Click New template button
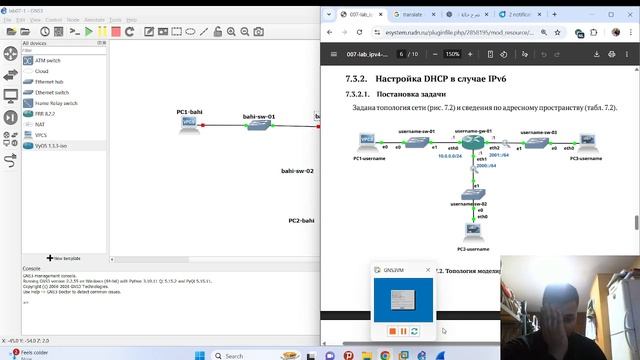640x360 pixels. (x=64, y=258)
